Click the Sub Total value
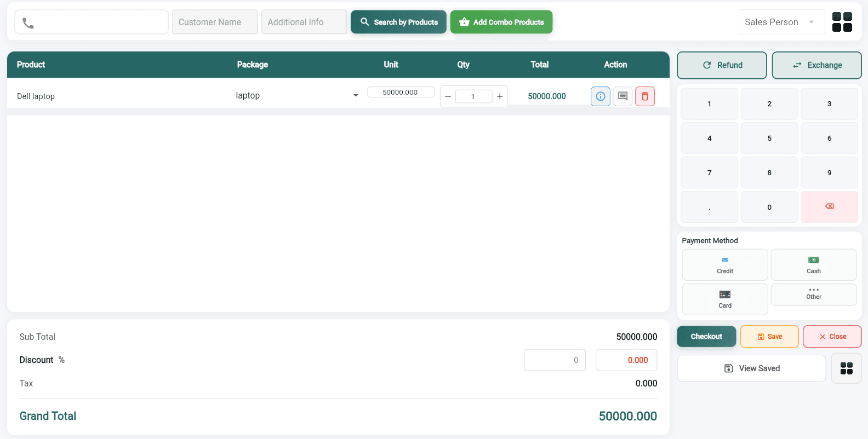The height and width of the screenshot is (439, 868). click(637, 337)
